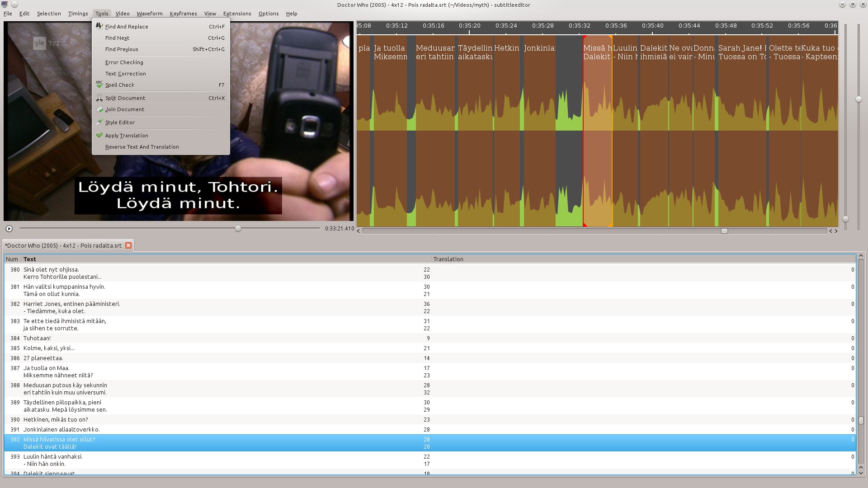Select subtitle 383 'Te ette tiedä ihmisistä mitään,'
This screenshot has height=488, width=868.
pos(430,324)
